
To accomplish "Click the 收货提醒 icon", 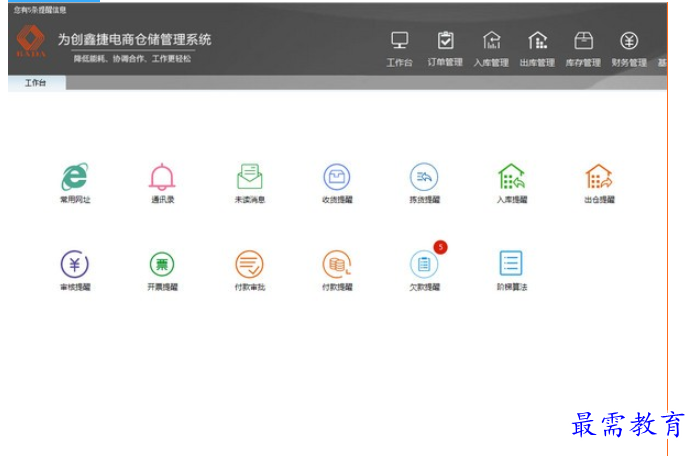I will coord(337,178).
